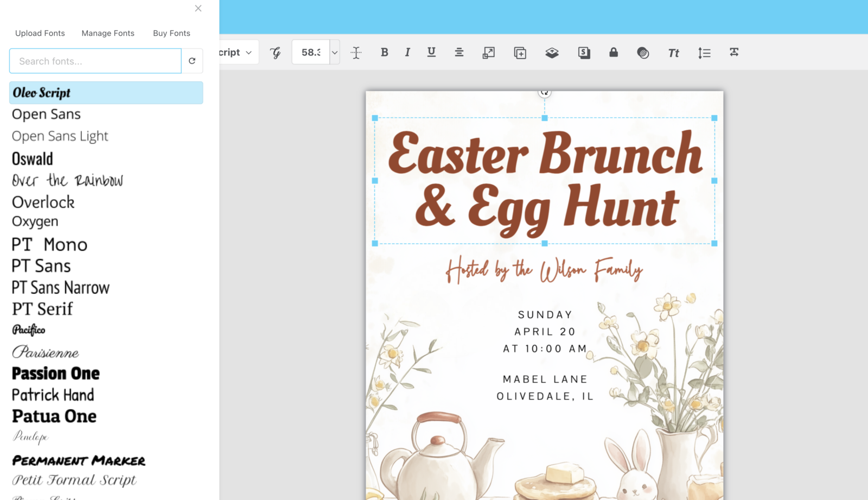Go to Buy Fonts
Image resolution: width=868 pixels, height=500 pixels.
point(171,33)
